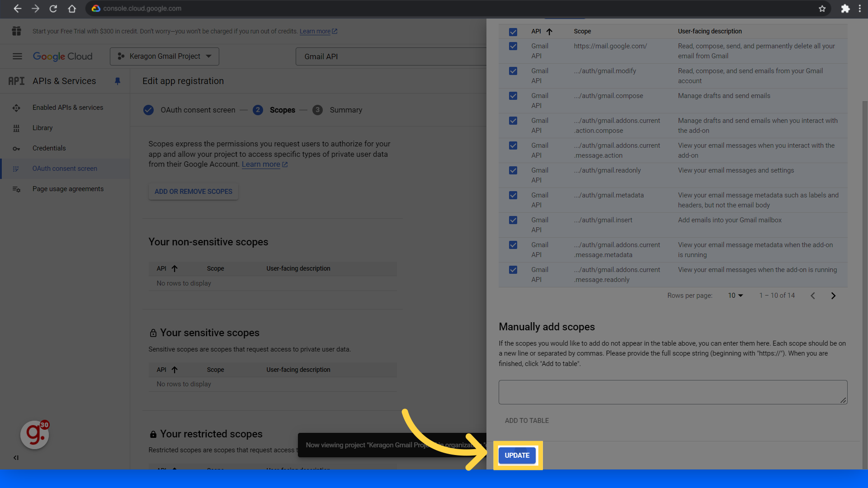Open the browser home icon

[x=72, y=9]
